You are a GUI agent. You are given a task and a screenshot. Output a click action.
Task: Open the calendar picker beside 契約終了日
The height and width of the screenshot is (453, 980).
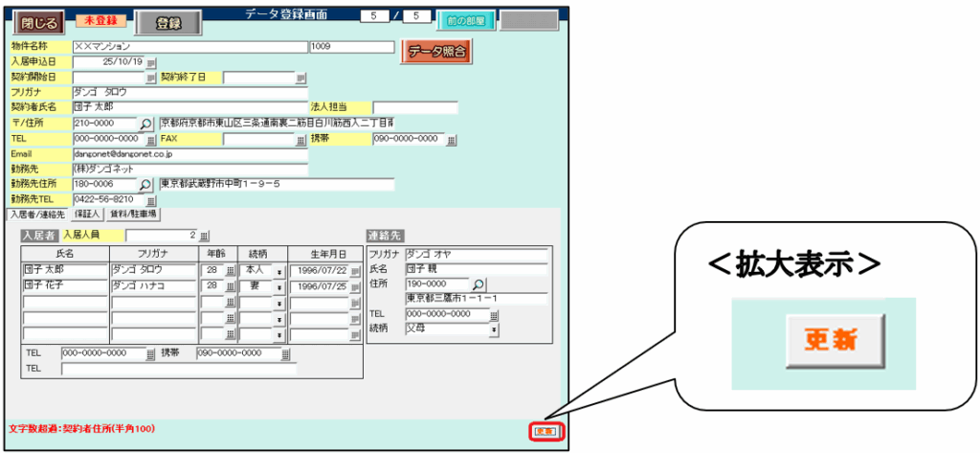pos(301,78)
